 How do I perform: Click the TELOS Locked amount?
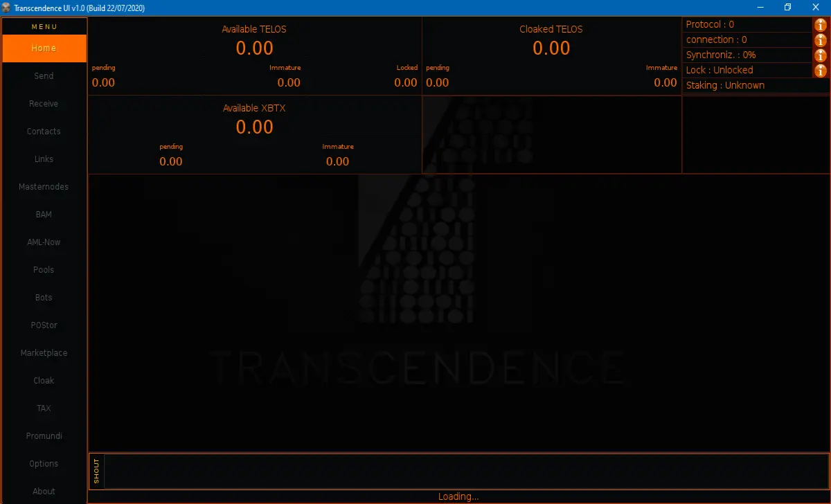pos(406,83)
